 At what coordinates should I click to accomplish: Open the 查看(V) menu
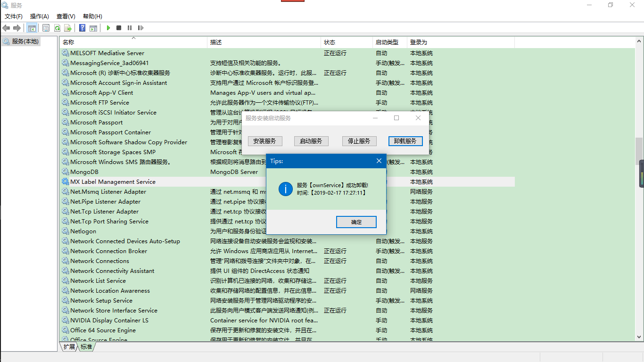coord(66,16)
